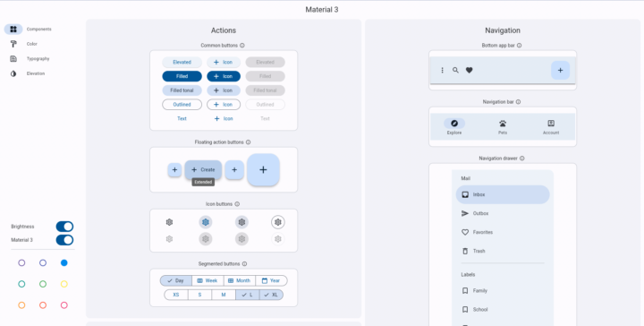The image size is (644, 326).
Task: Choose the yellow color swatch
Action: click(x=64, y=284)
